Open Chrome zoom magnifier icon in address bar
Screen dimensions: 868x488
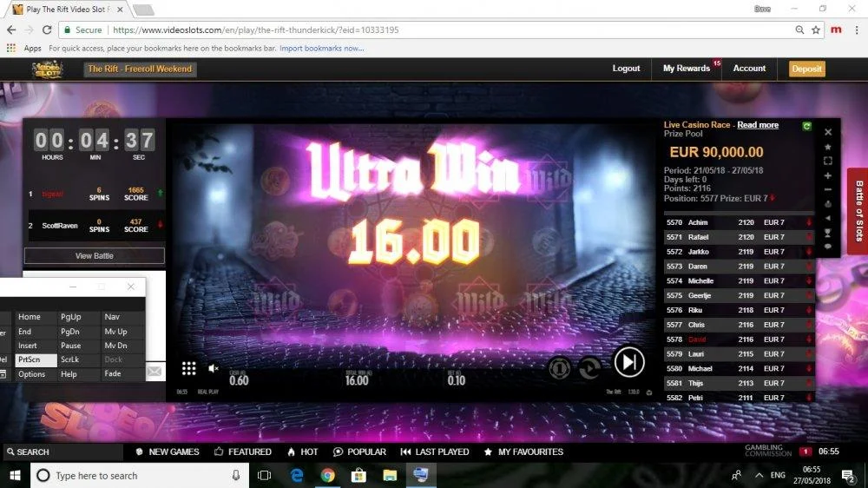pyautogui.click(x=800, y=30)
